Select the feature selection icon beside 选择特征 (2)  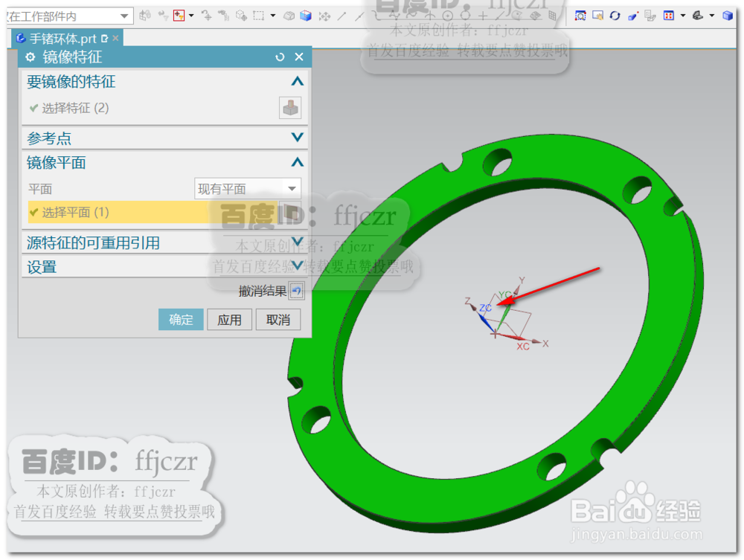(290, 108)
